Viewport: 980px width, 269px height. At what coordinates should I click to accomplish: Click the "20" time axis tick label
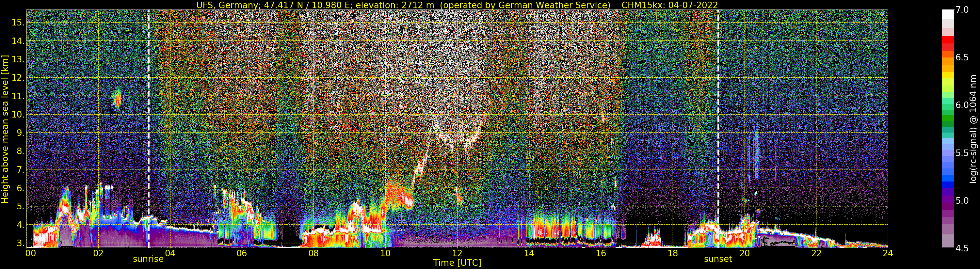[x=744, y=253]
